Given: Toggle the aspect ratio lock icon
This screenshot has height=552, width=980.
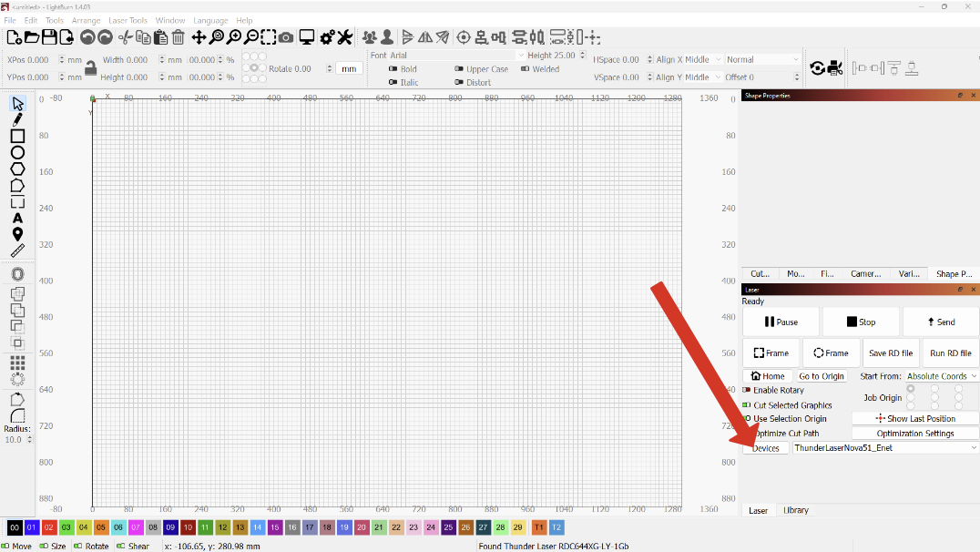Looking at the screenshot, I should pyautogui.click(x=91, y=68).
